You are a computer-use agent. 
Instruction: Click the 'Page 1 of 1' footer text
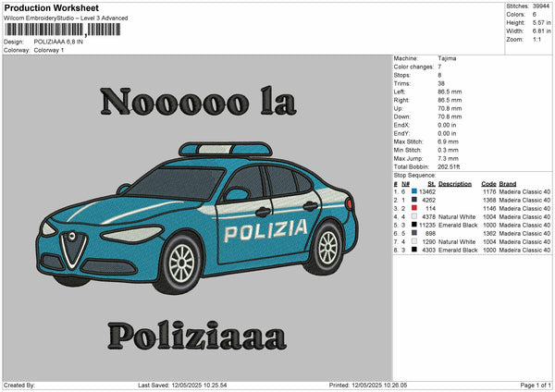click(536, 385)
